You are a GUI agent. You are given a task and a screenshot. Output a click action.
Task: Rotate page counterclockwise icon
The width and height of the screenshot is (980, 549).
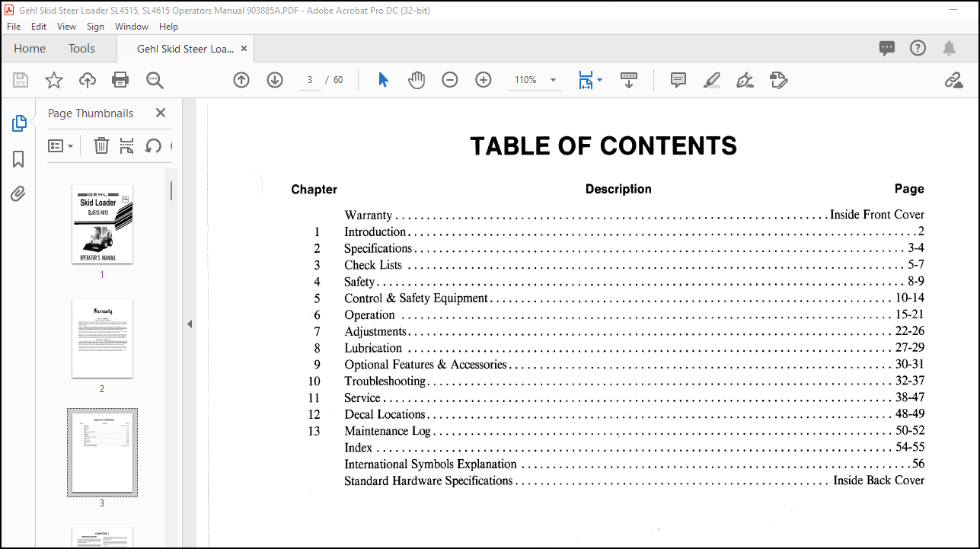[153, 145]
